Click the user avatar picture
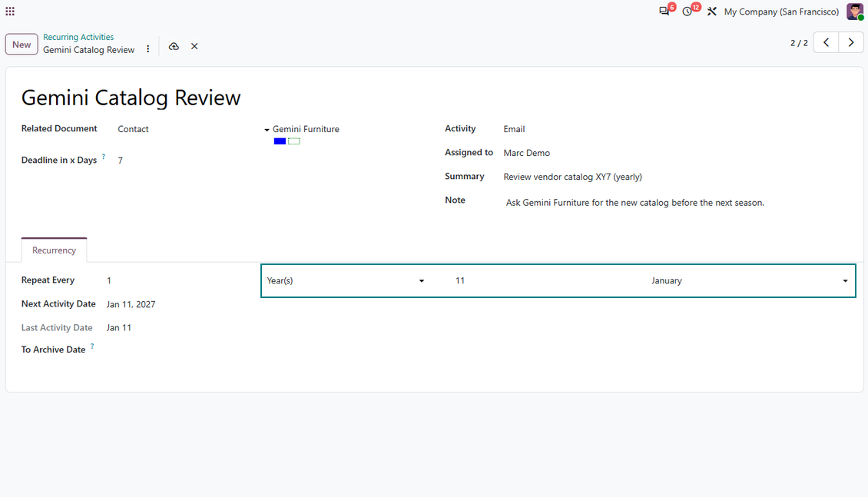 pos(855,11)
